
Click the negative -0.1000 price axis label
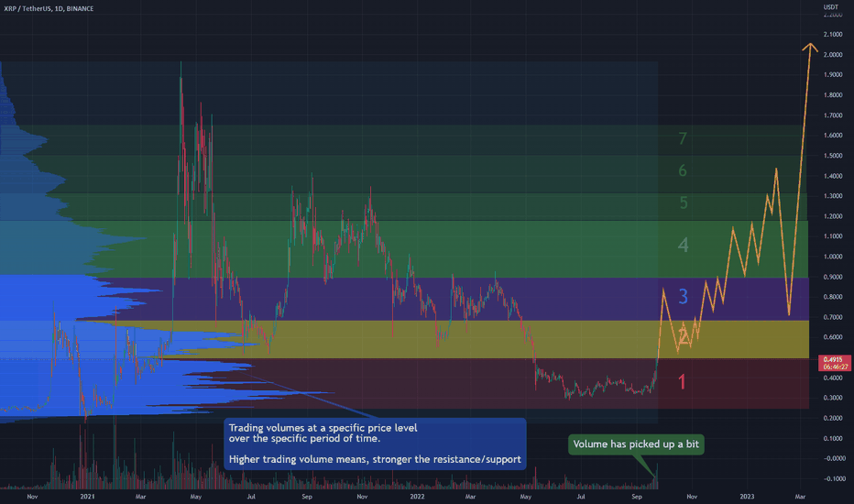834,478
